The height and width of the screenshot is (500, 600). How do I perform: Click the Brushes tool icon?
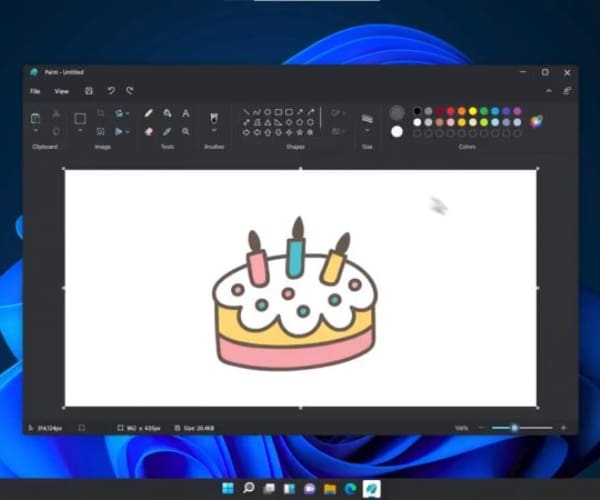(x=214, y=118)
